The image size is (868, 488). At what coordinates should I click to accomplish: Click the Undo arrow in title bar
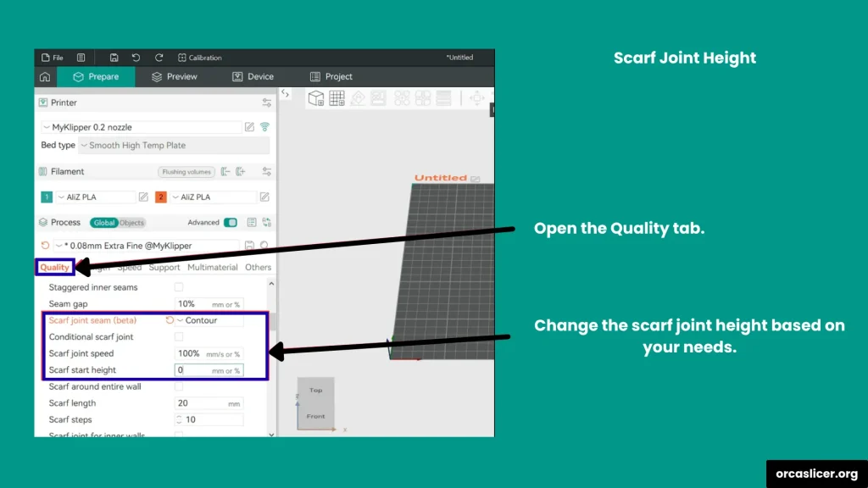tap(136, 58)
